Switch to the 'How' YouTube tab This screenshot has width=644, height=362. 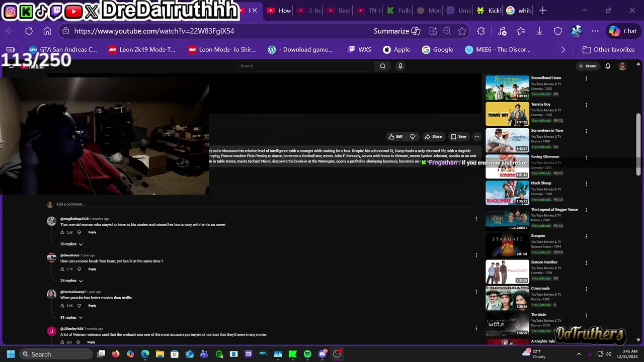279,11
